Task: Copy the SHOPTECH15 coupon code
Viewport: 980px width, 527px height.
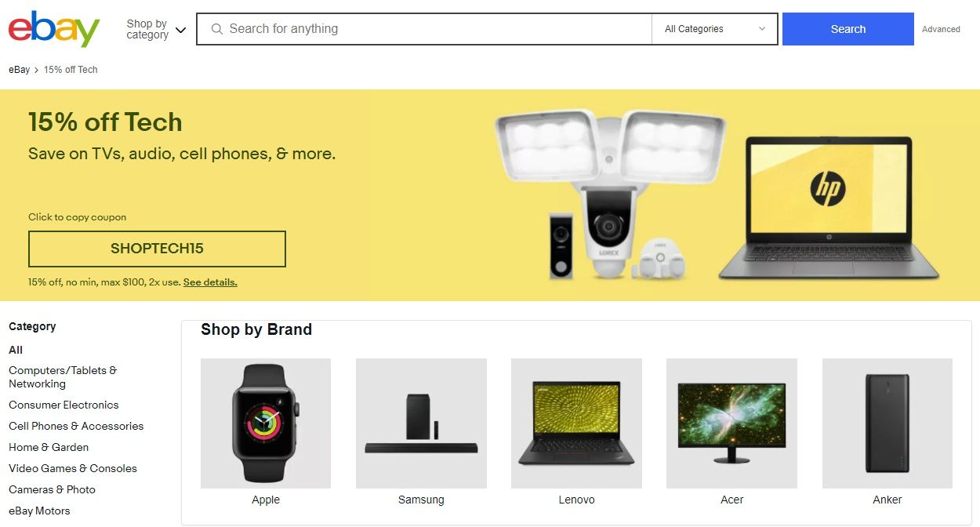Action: pos(157,249)
